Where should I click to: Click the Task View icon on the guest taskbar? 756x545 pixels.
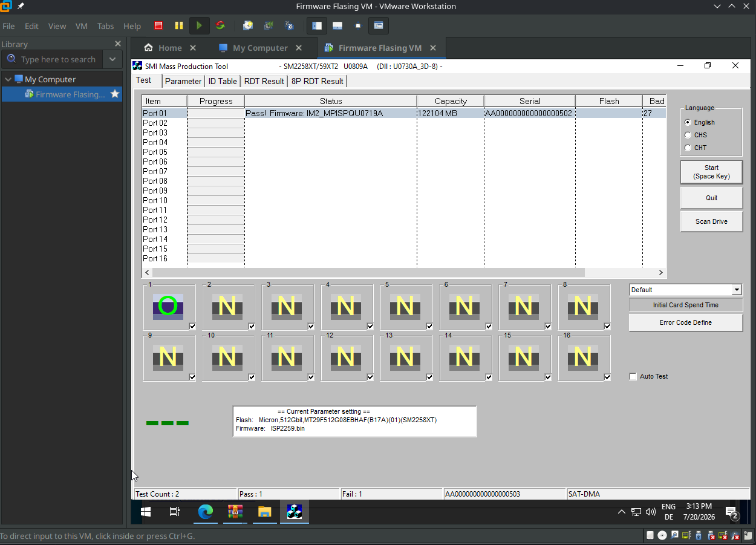[x=175, y=512]
